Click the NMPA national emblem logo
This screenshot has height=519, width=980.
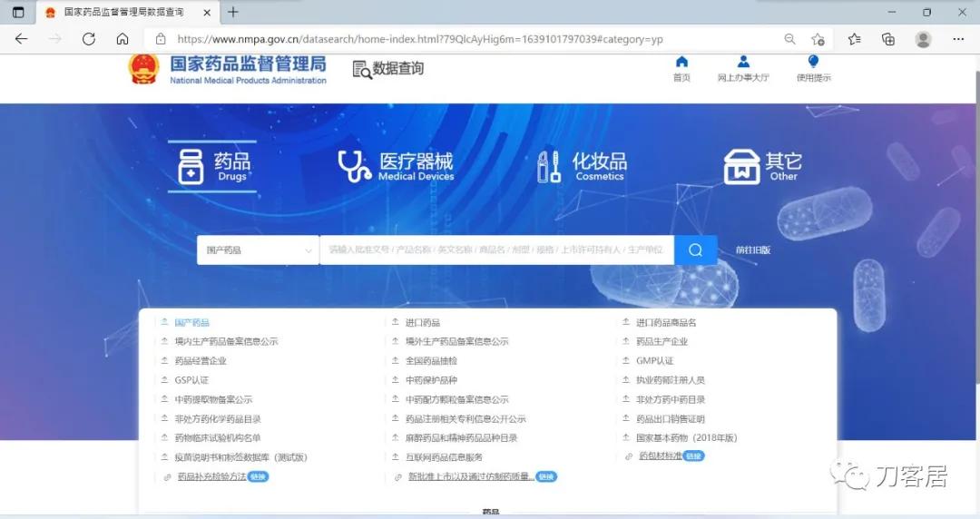pyautogui.click(x=143, y=69)
